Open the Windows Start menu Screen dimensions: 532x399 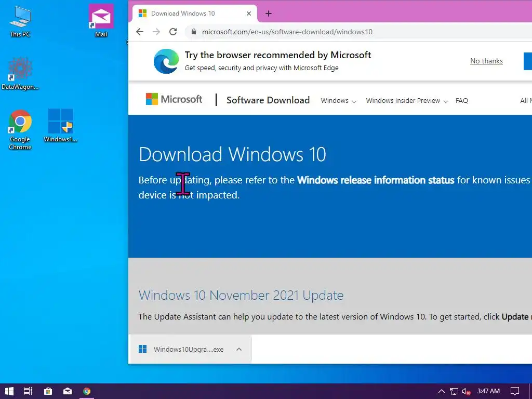pyautogui.click(x=9, y=391)
